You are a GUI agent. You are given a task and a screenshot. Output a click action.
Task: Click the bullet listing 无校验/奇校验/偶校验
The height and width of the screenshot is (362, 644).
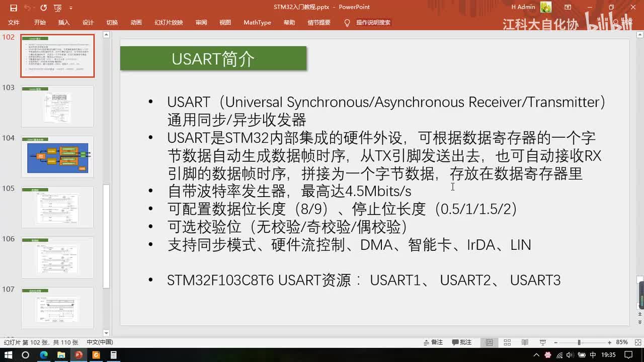click(x=287, y=227)
